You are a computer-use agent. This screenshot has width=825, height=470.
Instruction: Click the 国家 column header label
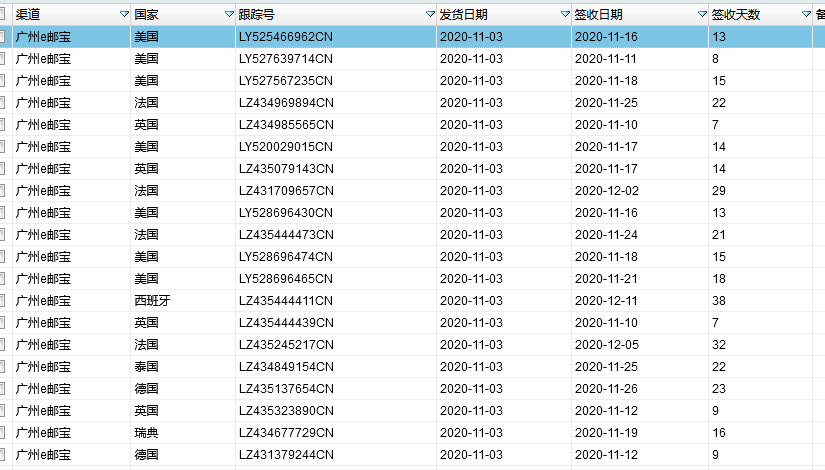tap(146, 14)
